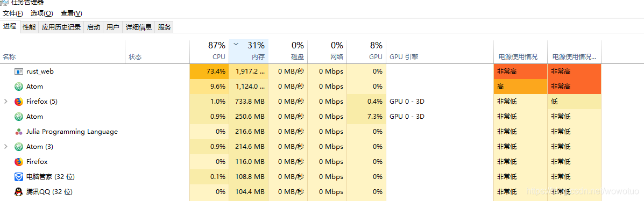The height and width of the screenshot is (201, 644).
Task: Click the Firefox (5) process icon
Action: (18, 102)
